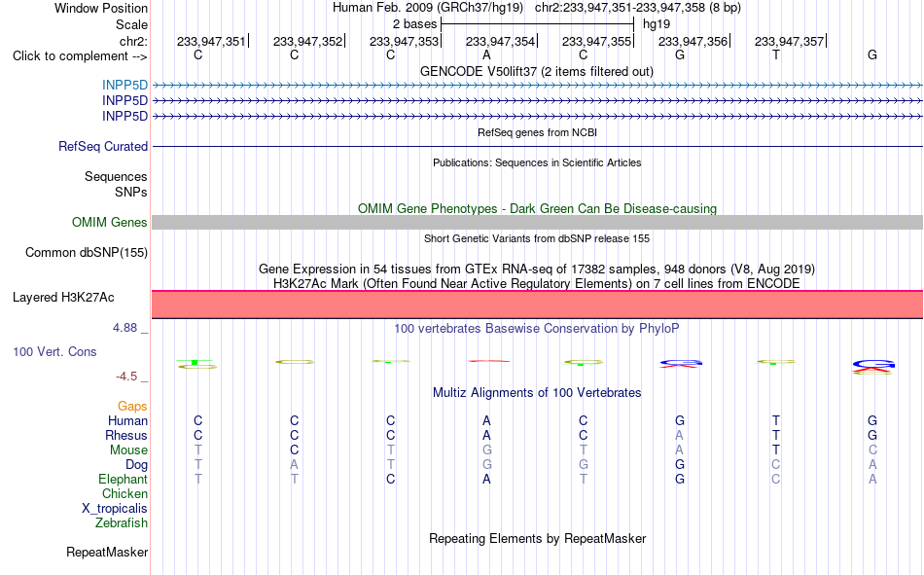This screenshot has width=924, height=575.
Task: Click the light-blue INPP5D gene label
Action: click(124, 86)
